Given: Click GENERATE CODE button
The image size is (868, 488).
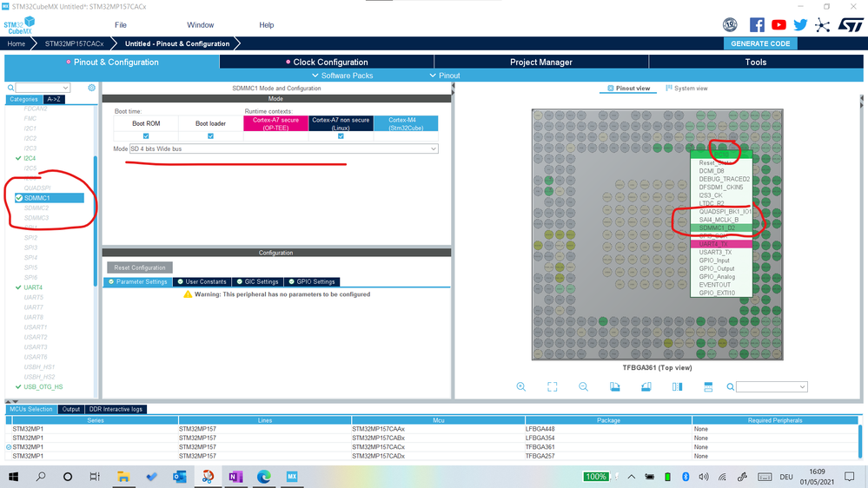Looking at the screenshot, I should click(x=760, y=43).
